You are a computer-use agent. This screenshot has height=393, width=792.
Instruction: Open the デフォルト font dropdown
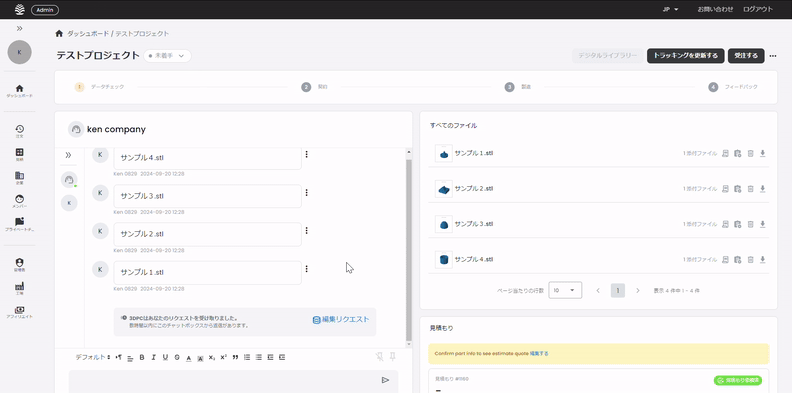coord(93,357)
